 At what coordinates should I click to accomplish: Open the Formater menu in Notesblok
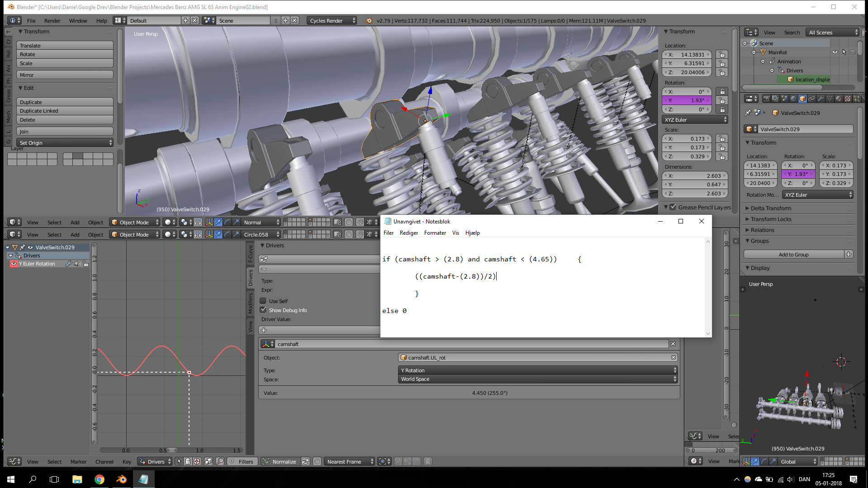click(x=435, y=233)
